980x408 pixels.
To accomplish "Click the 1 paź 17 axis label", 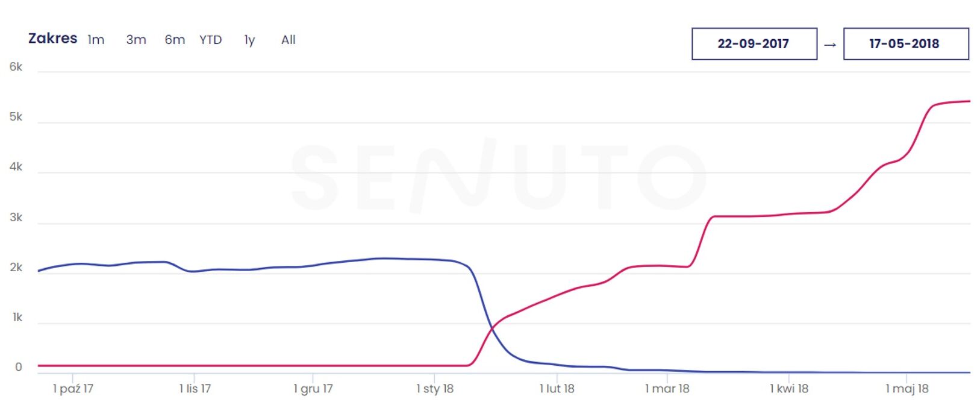I will (x=73, y=389).
